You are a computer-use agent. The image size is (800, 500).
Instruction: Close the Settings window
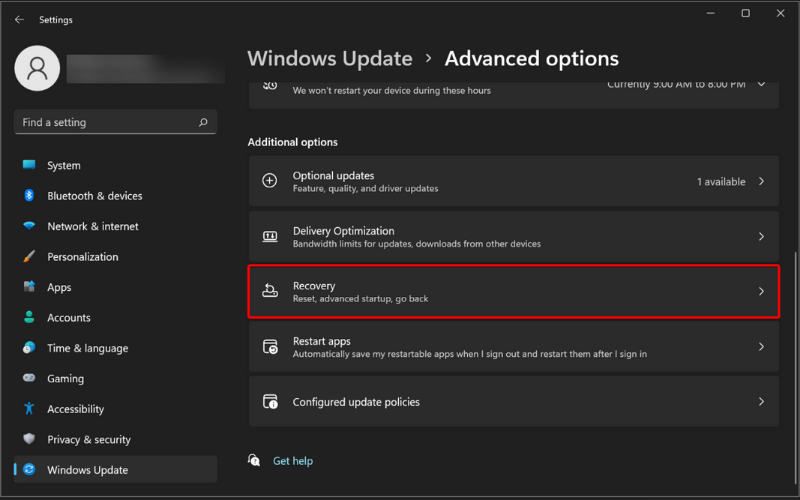point(780,13)
